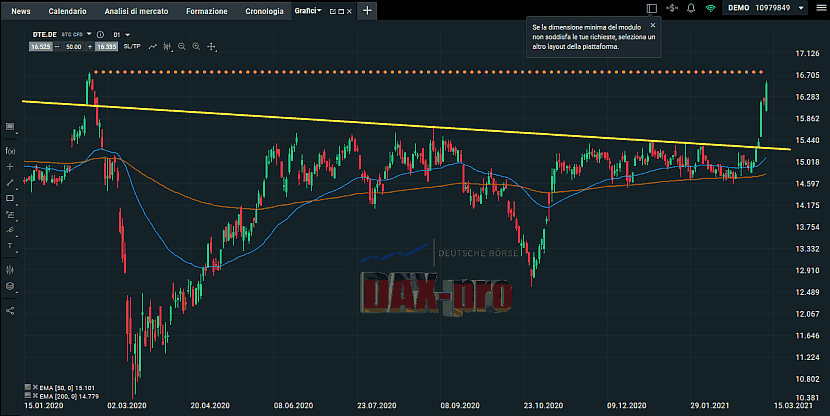Dismiss the layout hint tooltip
This screenshot has width=830, height=416.
tap(653, 25)
